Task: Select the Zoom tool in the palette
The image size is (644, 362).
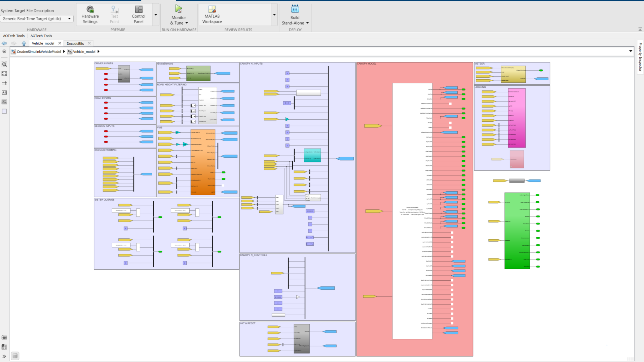Action: (x=4, y=64)
